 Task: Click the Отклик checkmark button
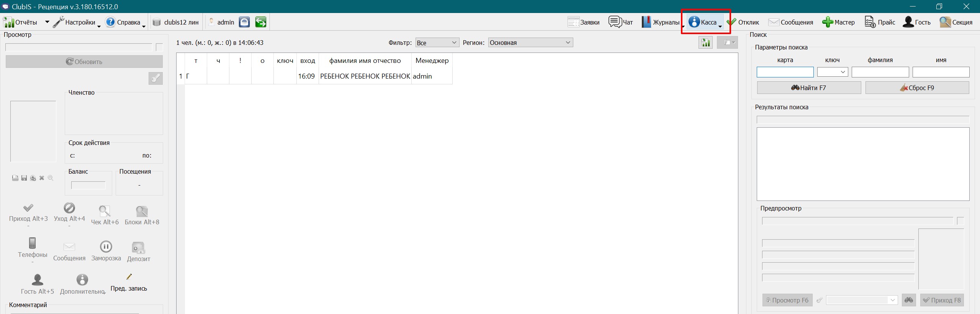743,22
